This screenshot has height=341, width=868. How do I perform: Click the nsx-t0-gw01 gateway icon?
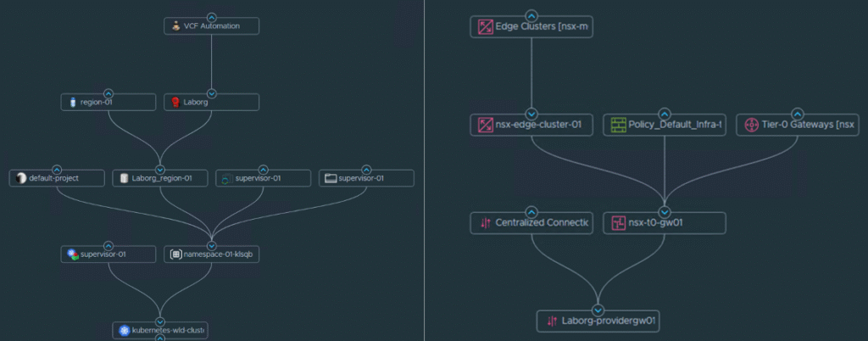pos(618,223)
